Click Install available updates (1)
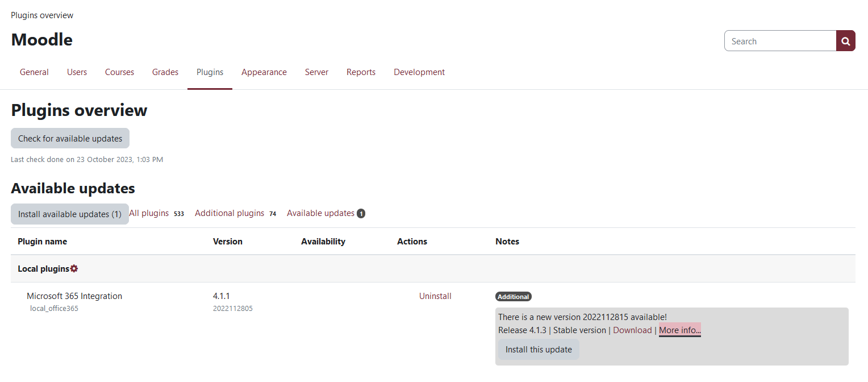 [x=69, y=214]
